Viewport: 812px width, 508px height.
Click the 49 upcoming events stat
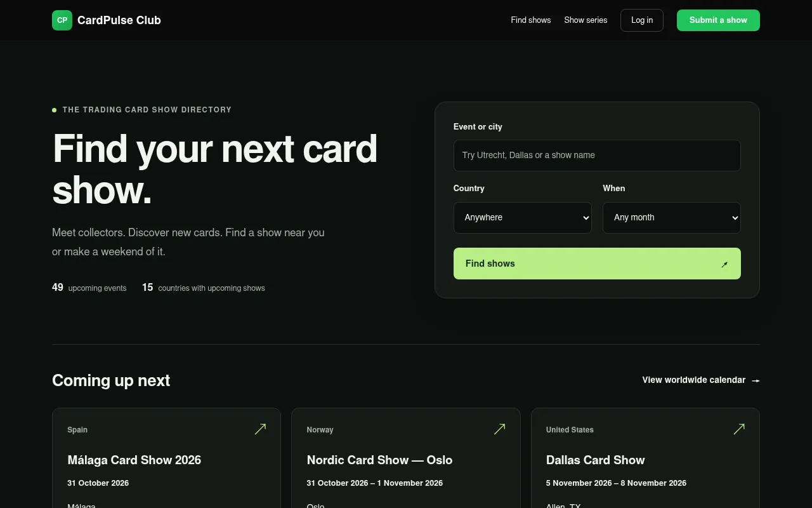(89, 288)
